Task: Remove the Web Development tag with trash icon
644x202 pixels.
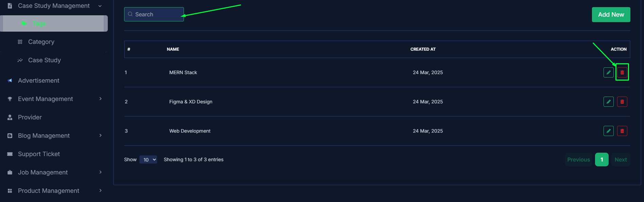Action: (x=622, y=131)
